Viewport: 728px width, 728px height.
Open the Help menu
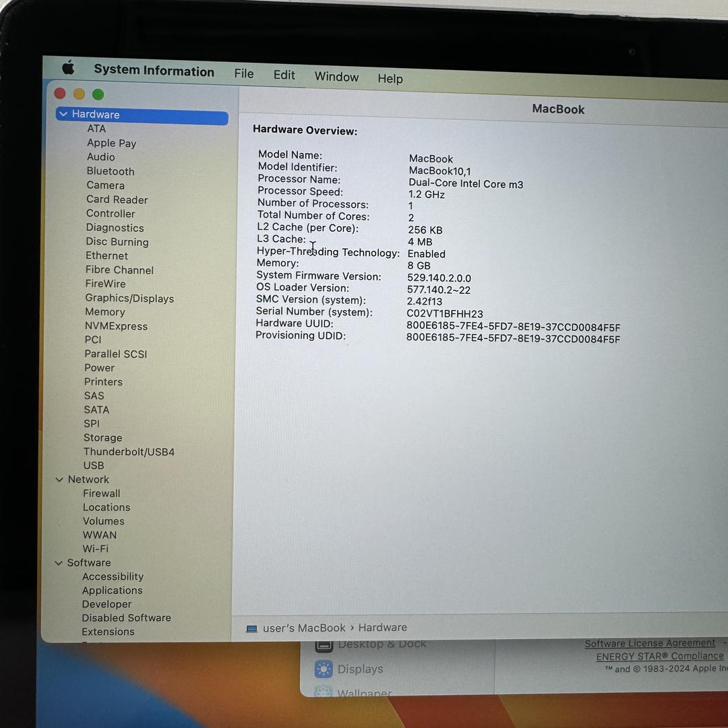tap(390, 78)
